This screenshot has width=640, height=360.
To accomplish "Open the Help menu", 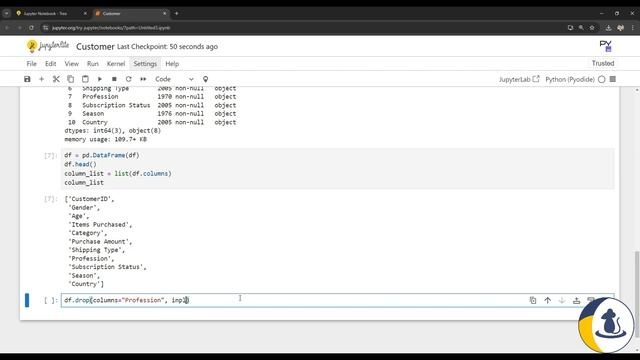I will pyautogui.click(x=172, y=64).
